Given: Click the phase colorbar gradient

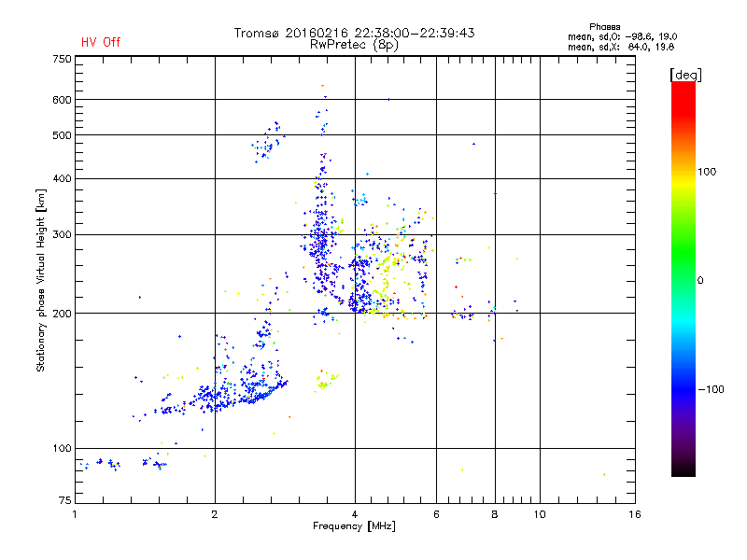Looking at the screenshot, I should tap(684, 278).
